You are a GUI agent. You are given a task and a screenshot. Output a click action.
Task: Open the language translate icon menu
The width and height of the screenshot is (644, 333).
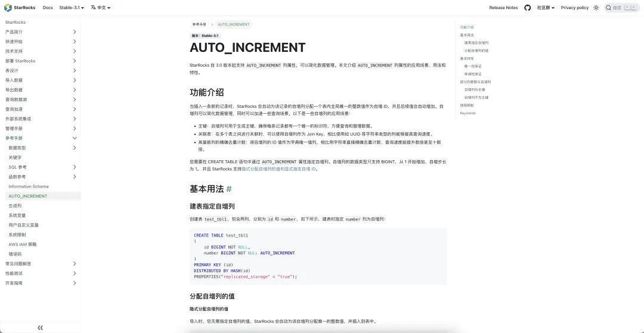[93, 7]
